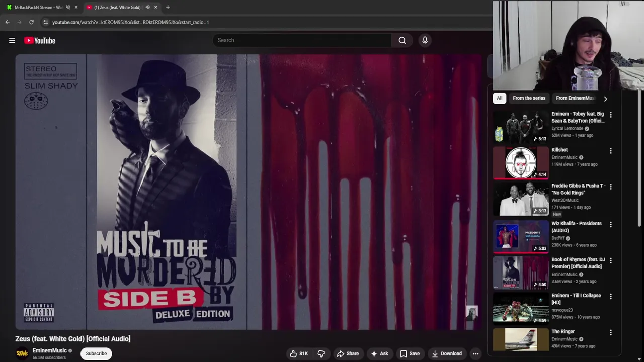Download the Zeus video

coord(447,353)
